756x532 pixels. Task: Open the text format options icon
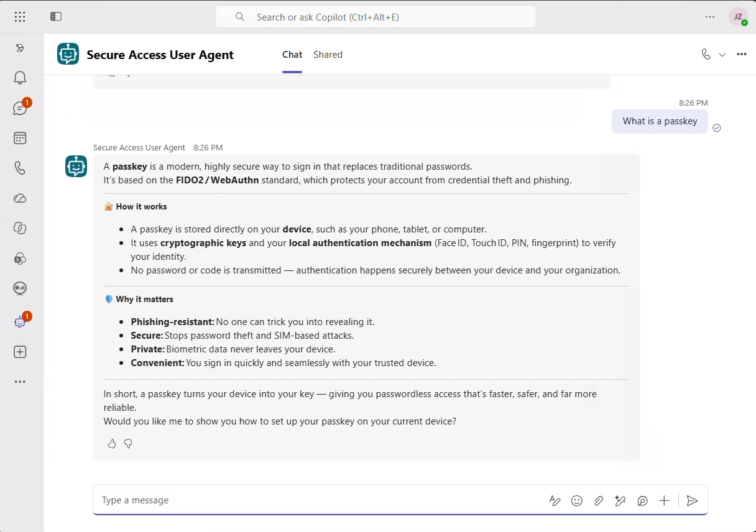coord(555,500)
